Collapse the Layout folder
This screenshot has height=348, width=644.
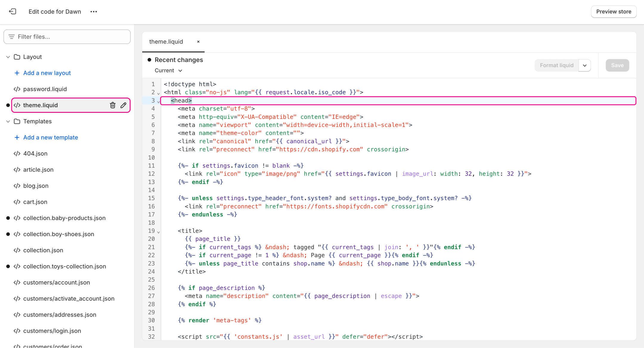8,57
